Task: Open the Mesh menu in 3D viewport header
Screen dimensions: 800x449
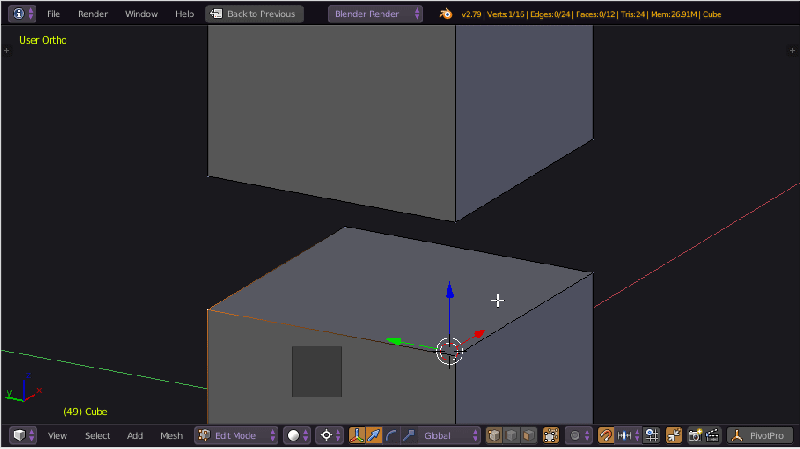Action: coord(171,436)
